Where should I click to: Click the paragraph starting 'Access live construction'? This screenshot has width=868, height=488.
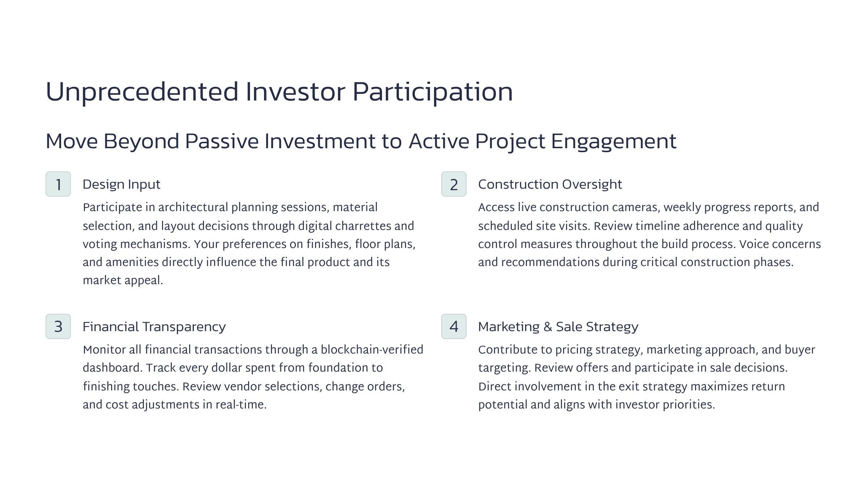coord(649,235)
